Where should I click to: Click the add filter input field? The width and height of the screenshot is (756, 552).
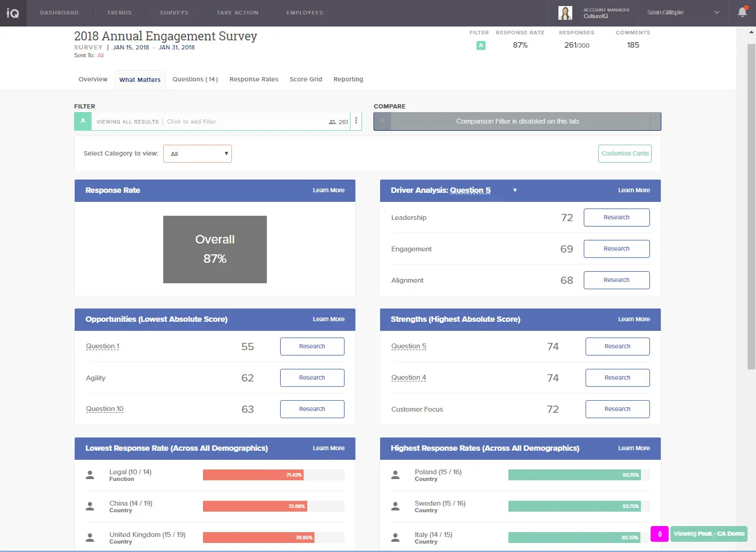click(x=241, y=122)
